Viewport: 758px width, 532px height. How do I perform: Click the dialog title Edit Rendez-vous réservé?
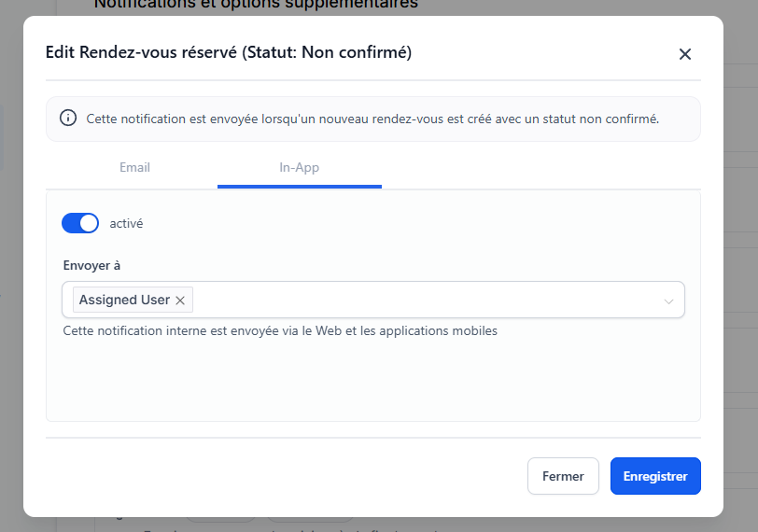(229, 53)
